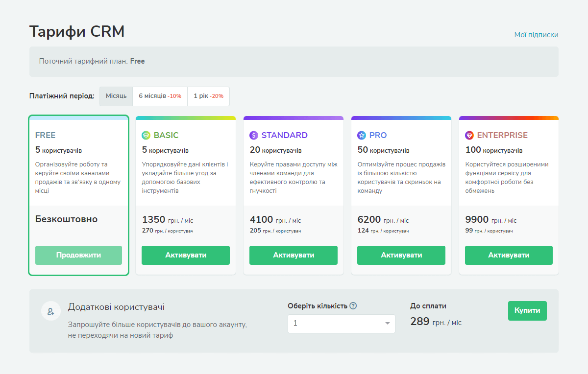Click the gem icon on ENTERPRISE plan

pyautogui.click(x=469, y=135)
